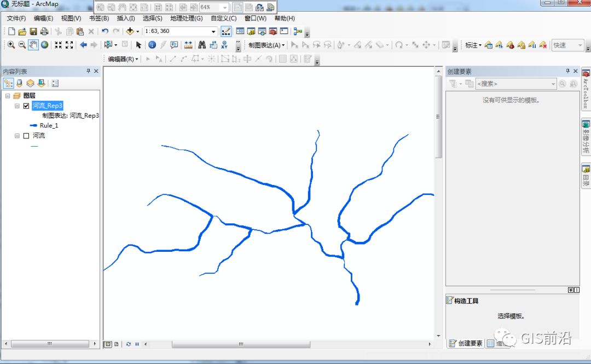
Task: Open Go To XY tool
Action: point(224,45)
